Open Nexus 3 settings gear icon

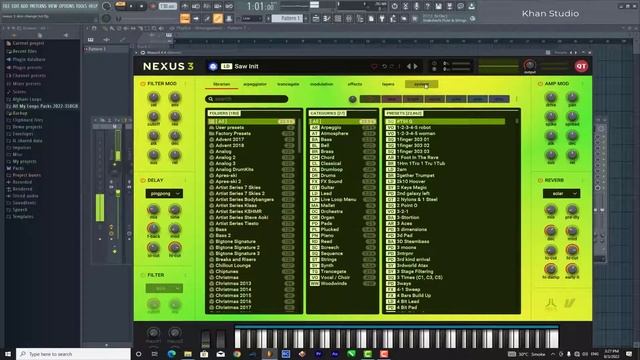point(213,66)
